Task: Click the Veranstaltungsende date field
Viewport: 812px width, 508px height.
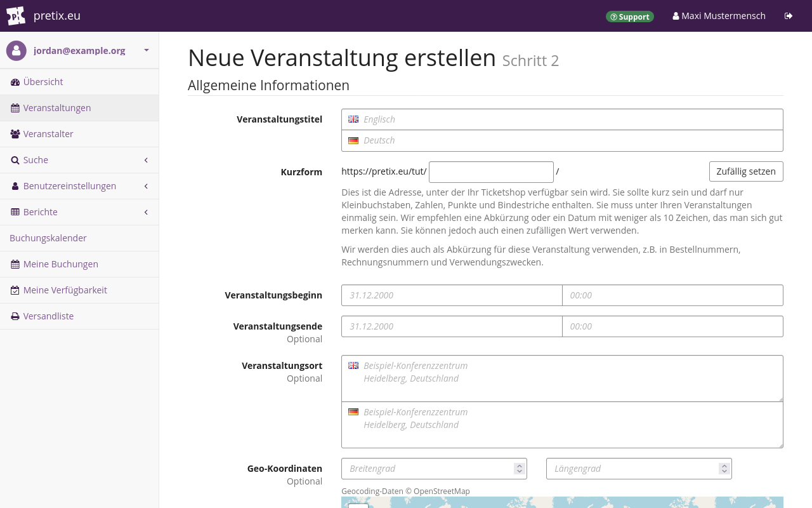Action: (x=452, y=326)
